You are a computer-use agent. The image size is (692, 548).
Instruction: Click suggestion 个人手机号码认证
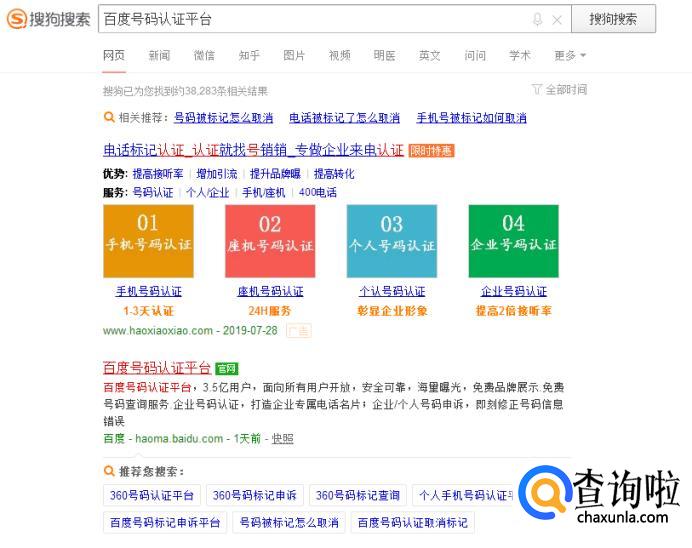click(x=463, y=495)
